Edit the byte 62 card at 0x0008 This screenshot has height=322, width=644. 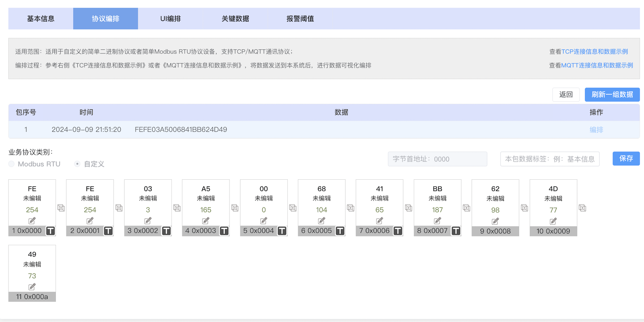[x=495, y=221]
